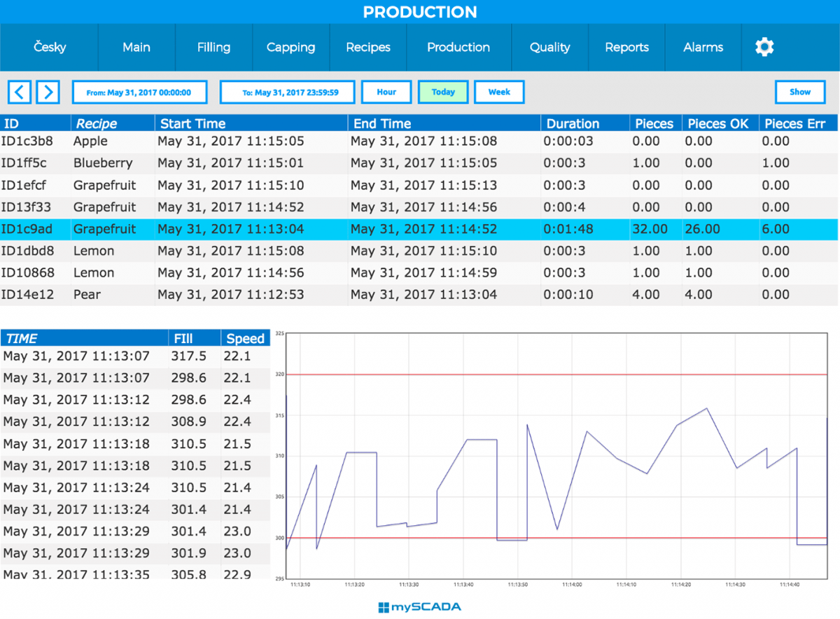
Task: Select the Week time range
Action: pos(499,92)
